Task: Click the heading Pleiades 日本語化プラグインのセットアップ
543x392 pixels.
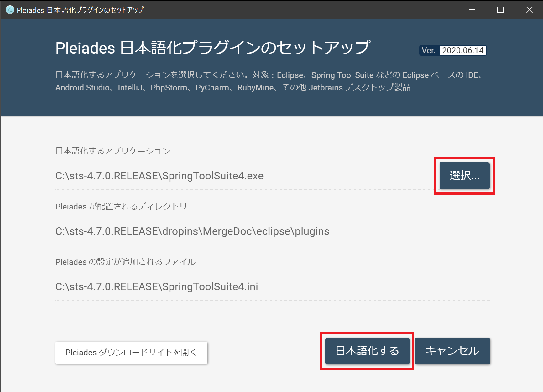Action: (213, 48)
